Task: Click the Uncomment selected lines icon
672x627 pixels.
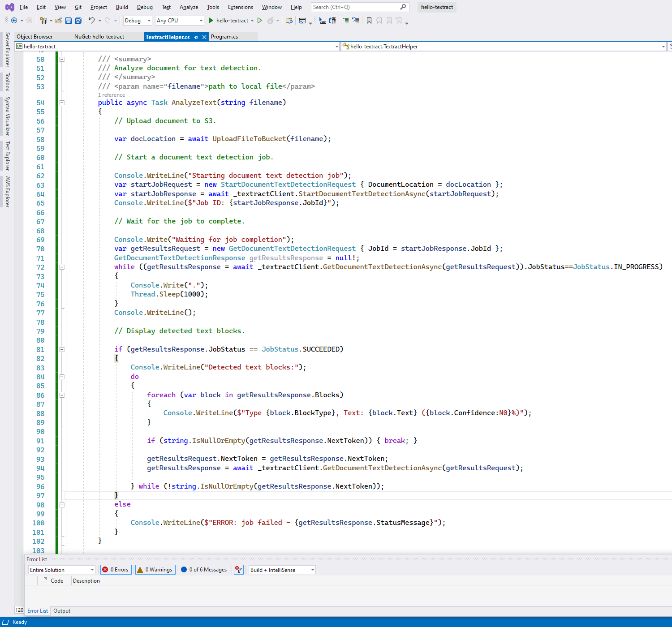Action: point(356,21)
